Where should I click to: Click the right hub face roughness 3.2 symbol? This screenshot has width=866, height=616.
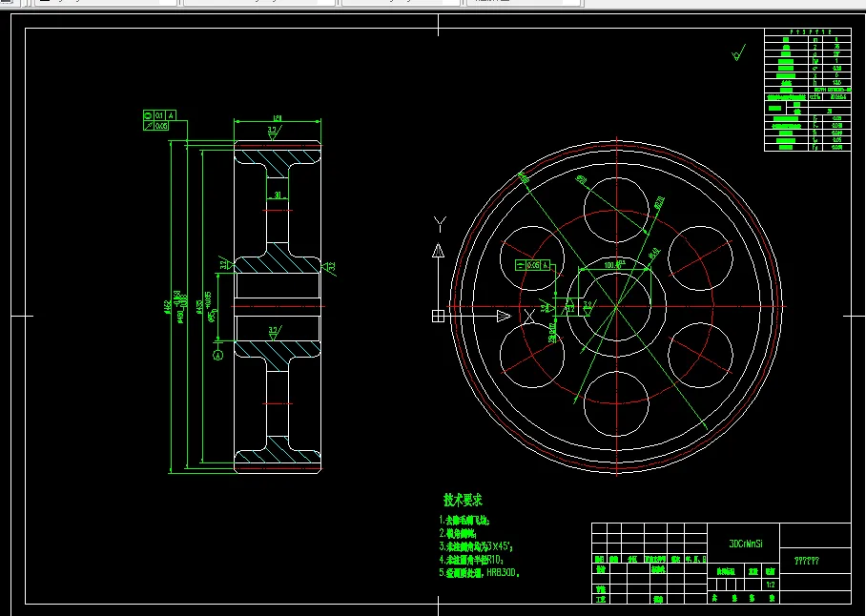(x=328, y=267)
